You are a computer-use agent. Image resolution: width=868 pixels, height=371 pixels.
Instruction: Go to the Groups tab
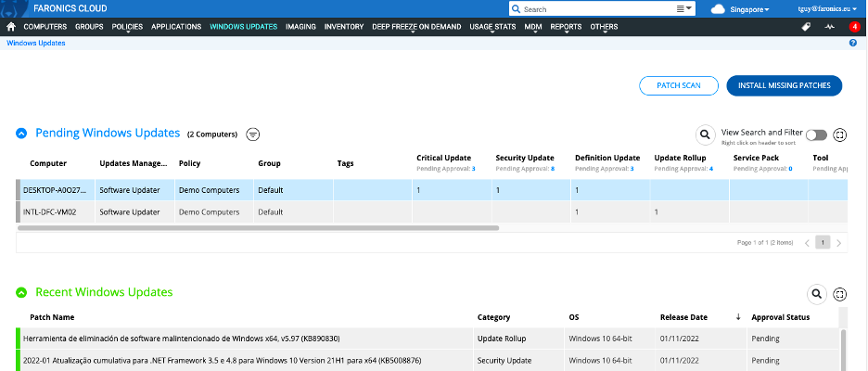point(89,27)
